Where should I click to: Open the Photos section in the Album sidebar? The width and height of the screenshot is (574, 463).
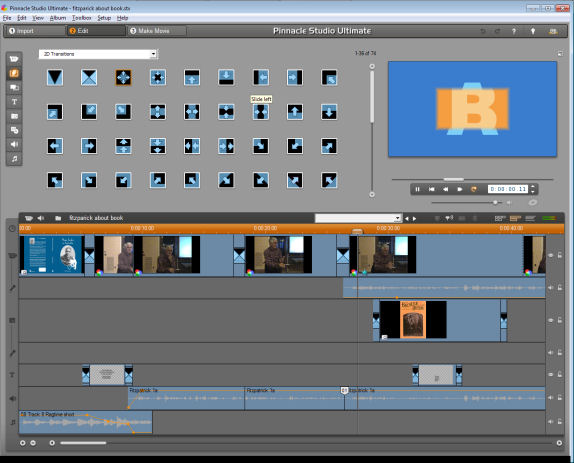click(x=14, y=116)
